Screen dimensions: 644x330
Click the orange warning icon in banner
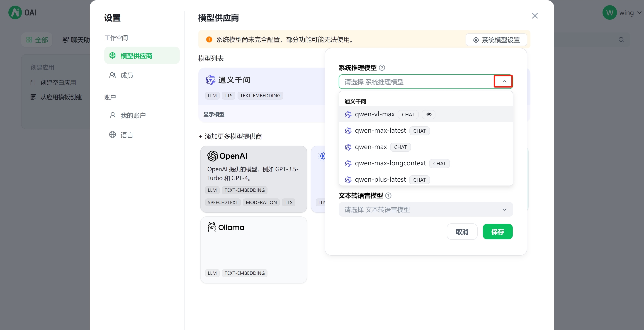click(209, 39)
